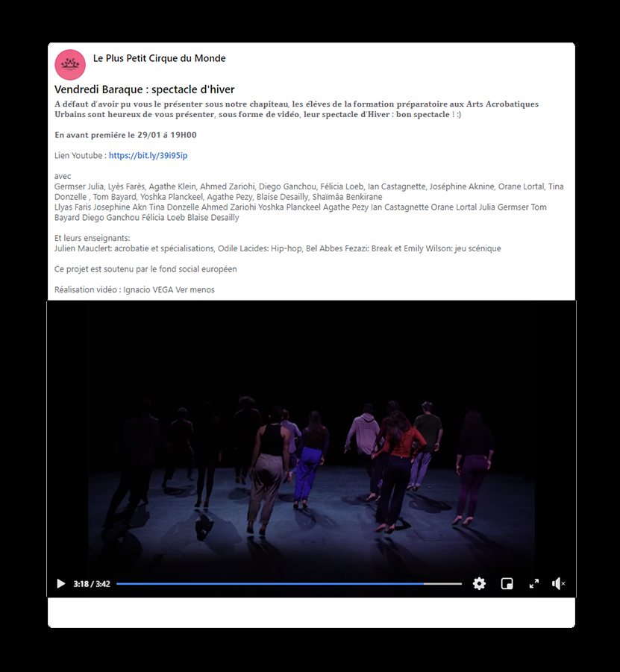
Task: Unmute the video sound
Action: (558, 584)
